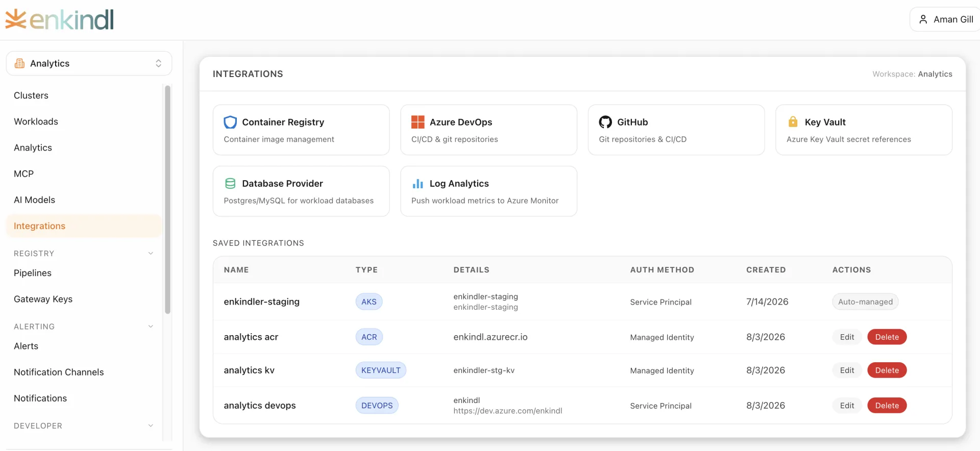Edit the analytics acr integration
This screenshot has height=451, width=980.
847,337
